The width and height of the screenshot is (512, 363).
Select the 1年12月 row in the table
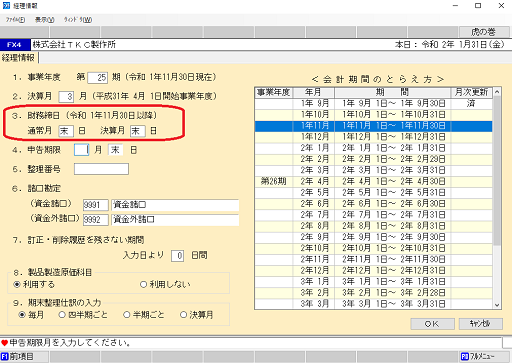[x=374, y=137]
